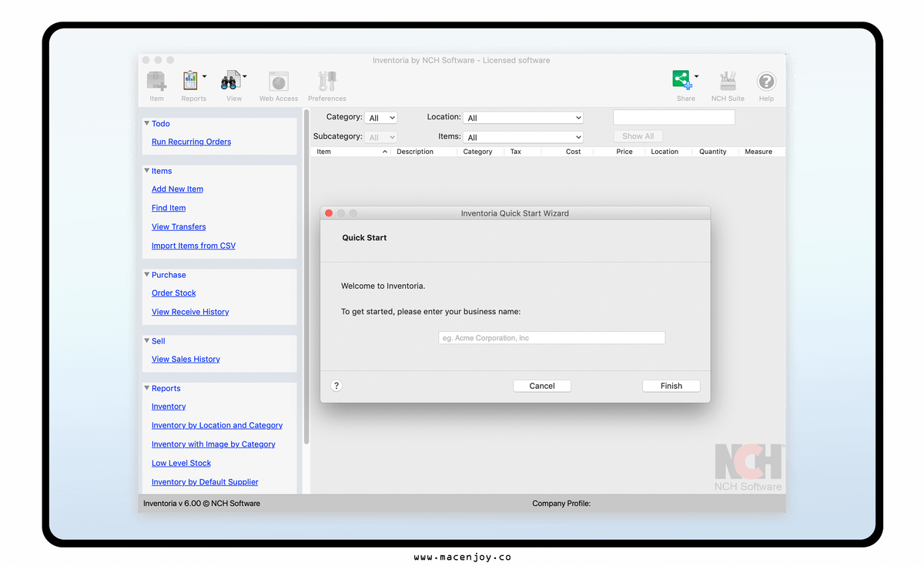Viewport: 924px width, 566px height.
Task: Open the Add New Item link
Action: (177, 189)
